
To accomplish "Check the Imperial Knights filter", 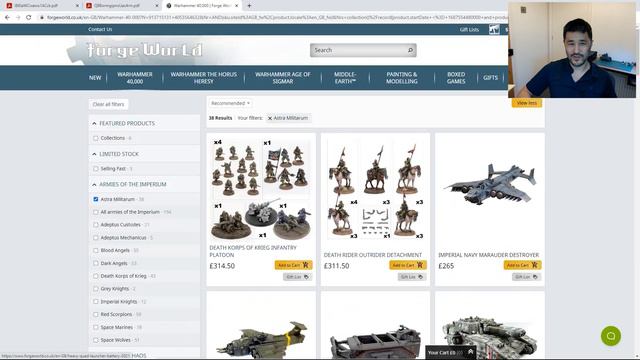I will (x=96, y=302).
